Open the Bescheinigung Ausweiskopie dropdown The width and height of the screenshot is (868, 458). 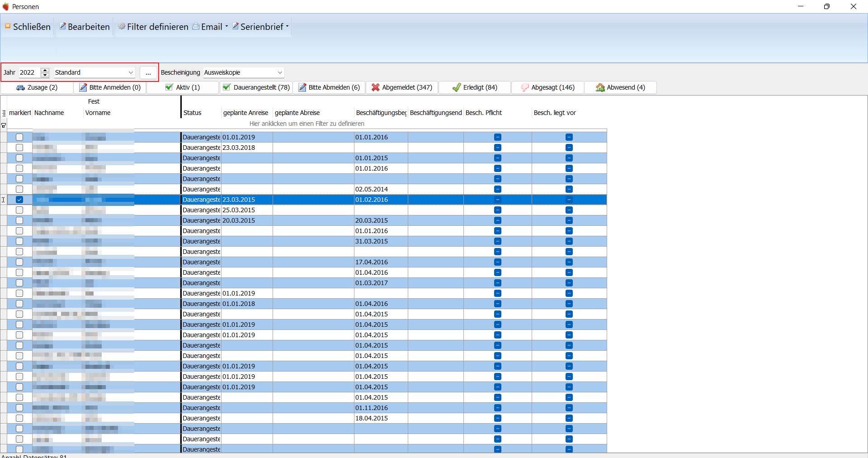pos(280,72)
